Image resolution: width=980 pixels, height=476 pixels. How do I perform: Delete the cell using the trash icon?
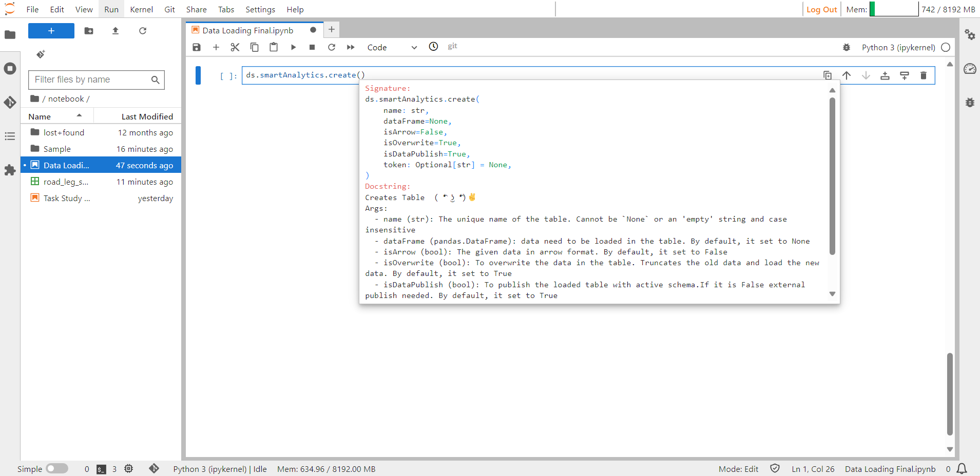(923, 75)
